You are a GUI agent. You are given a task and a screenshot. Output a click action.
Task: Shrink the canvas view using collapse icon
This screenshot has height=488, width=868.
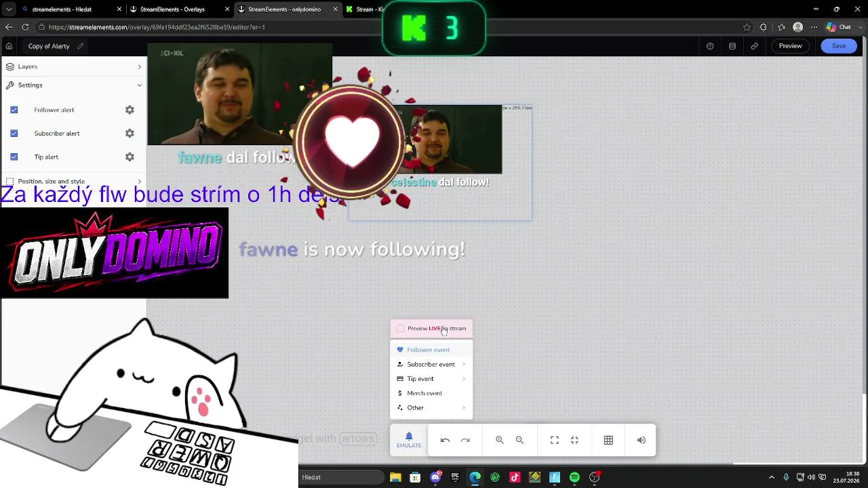pyautogui.click(x=574, y=440)
